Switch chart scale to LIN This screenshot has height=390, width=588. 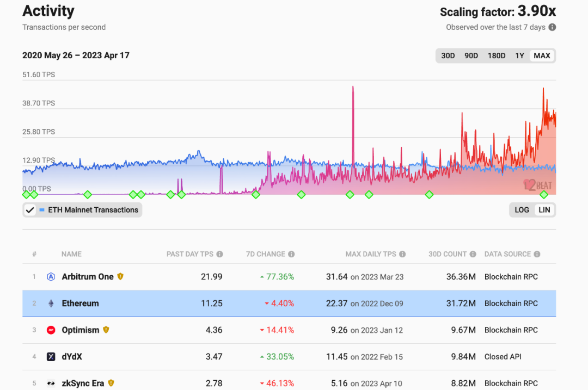544,210
